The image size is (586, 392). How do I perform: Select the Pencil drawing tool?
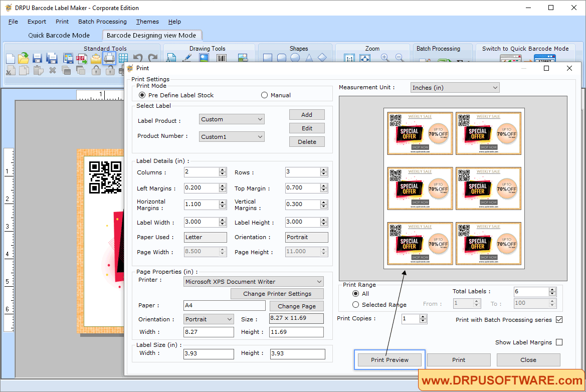coord(187,58)
